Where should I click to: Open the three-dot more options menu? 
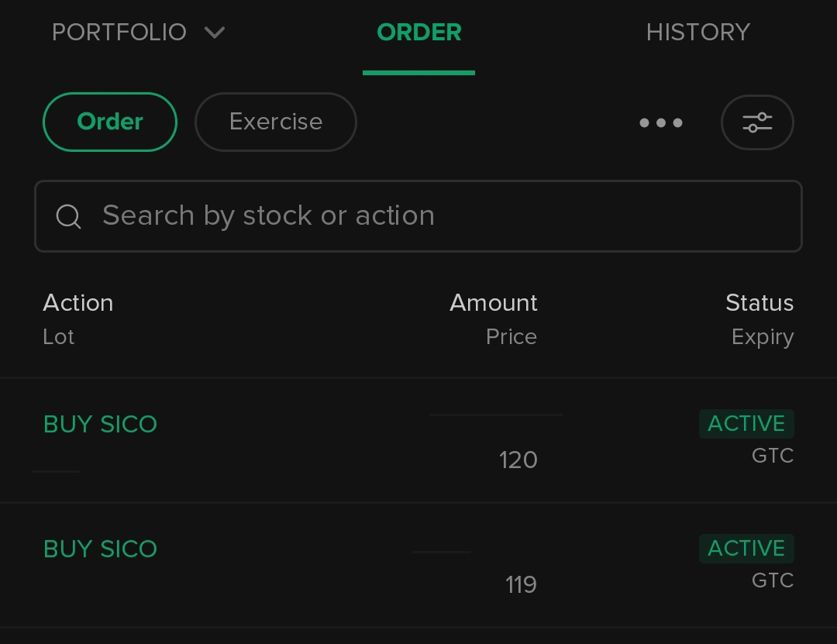pyautogui.click(x=660, y=122)
